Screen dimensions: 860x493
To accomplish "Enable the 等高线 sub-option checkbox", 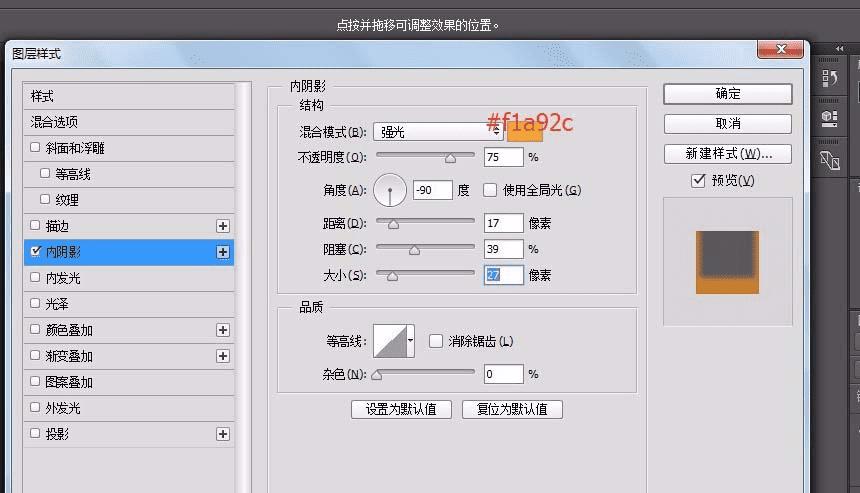I will [x=45, y=173].
